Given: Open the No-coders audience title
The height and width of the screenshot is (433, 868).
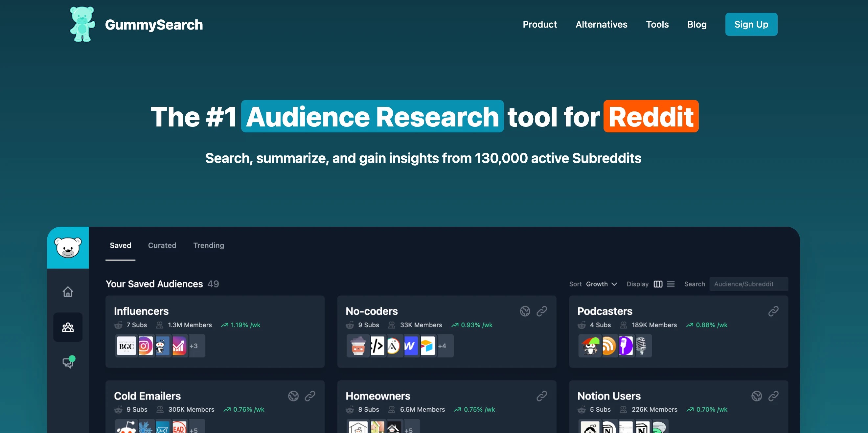Looking at the screenshot, I should 372,311.
